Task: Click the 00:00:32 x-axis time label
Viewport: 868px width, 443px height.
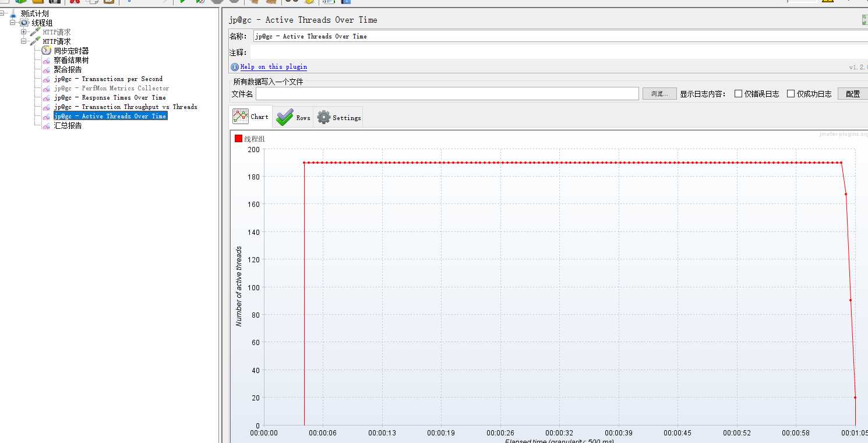Action: (x=559, y=433)
